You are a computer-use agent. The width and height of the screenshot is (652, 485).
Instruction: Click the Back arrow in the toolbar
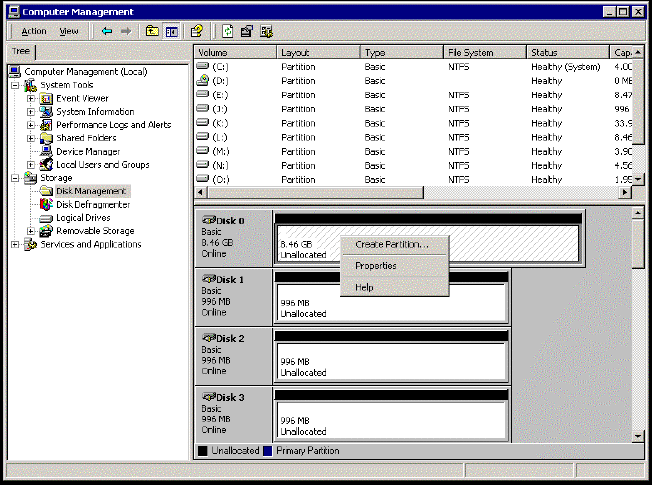(x=107, y=31)
